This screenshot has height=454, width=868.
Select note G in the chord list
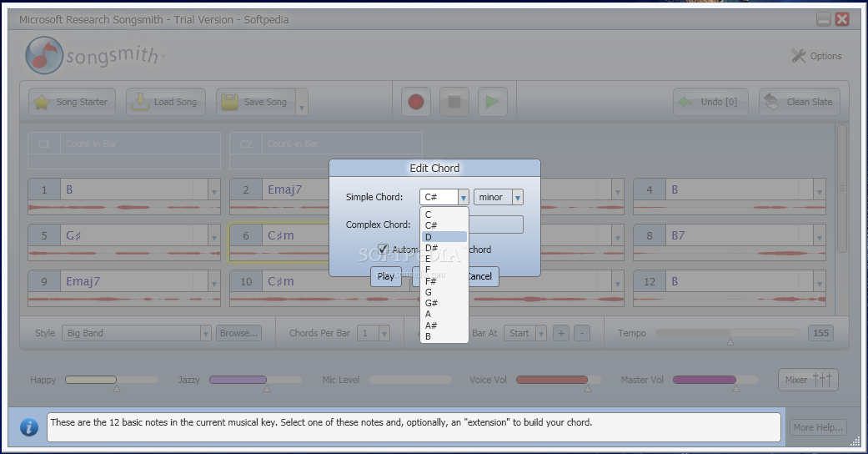444,292
